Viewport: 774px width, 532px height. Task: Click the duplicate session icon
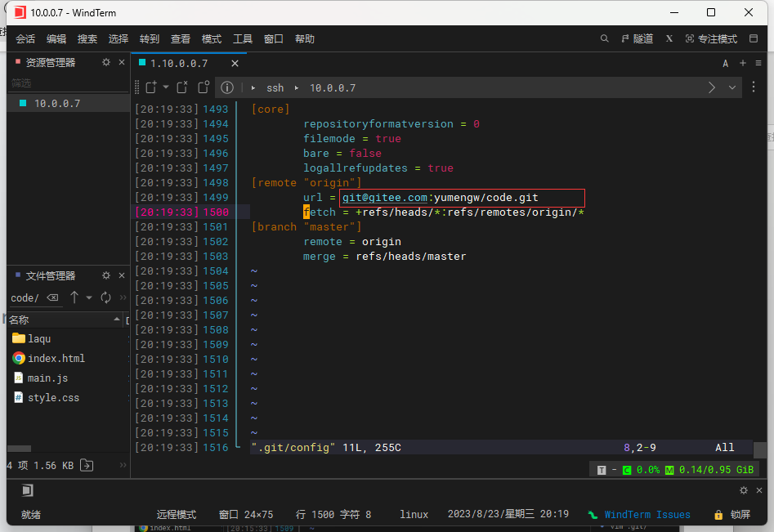point(182,87)
